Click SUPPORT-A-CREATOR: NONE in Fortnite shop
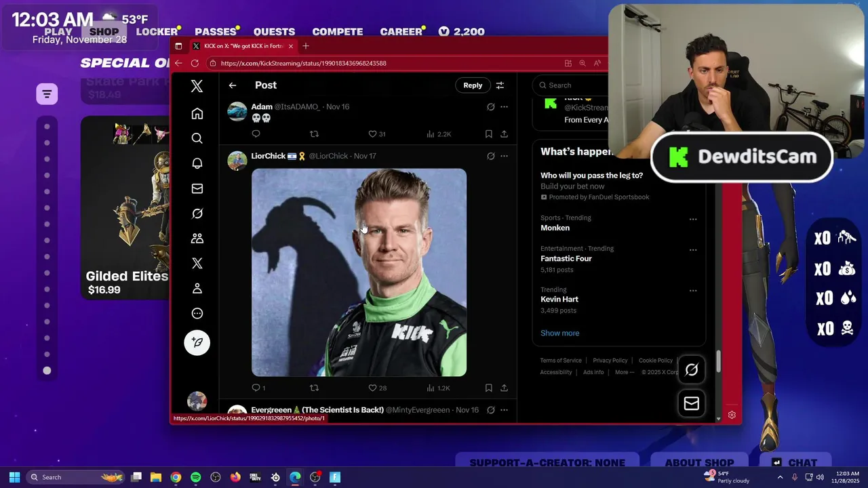This screenshot has height=488, width=868. (x=547, y=463)
